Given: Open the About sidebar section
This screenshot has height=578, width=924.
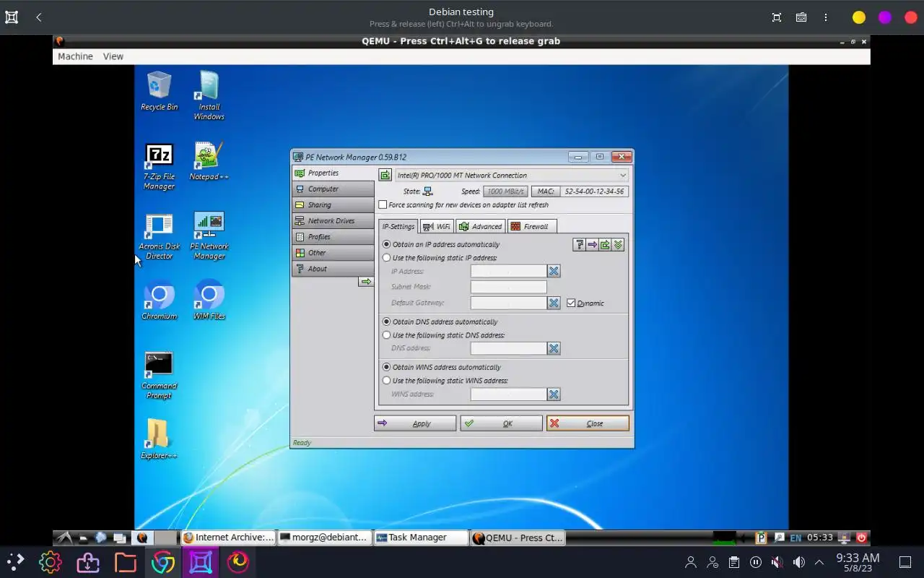Looking at the screenshot, I should [x=333, y=268].
